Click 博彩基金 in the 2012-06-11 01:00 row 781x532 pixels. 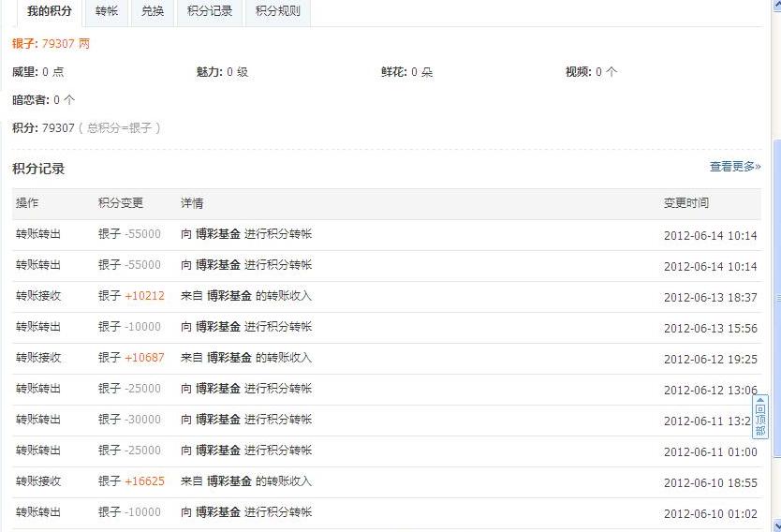coord(218,451)
